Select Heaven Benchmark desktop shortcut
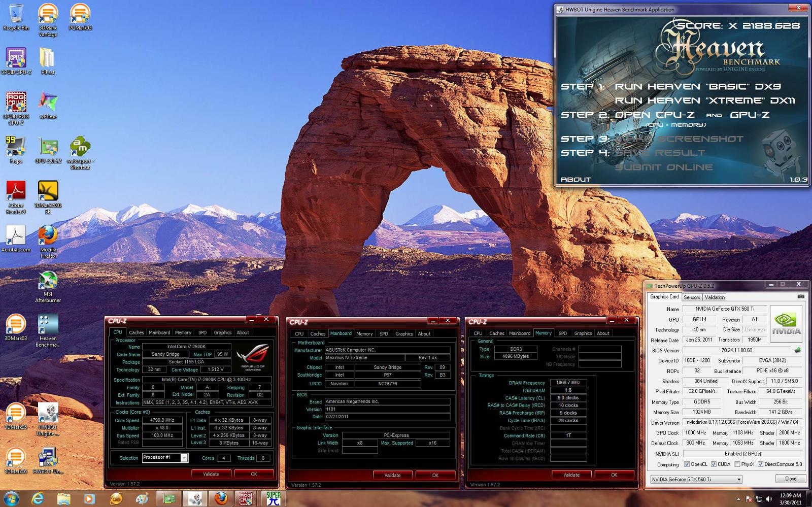 48,330
